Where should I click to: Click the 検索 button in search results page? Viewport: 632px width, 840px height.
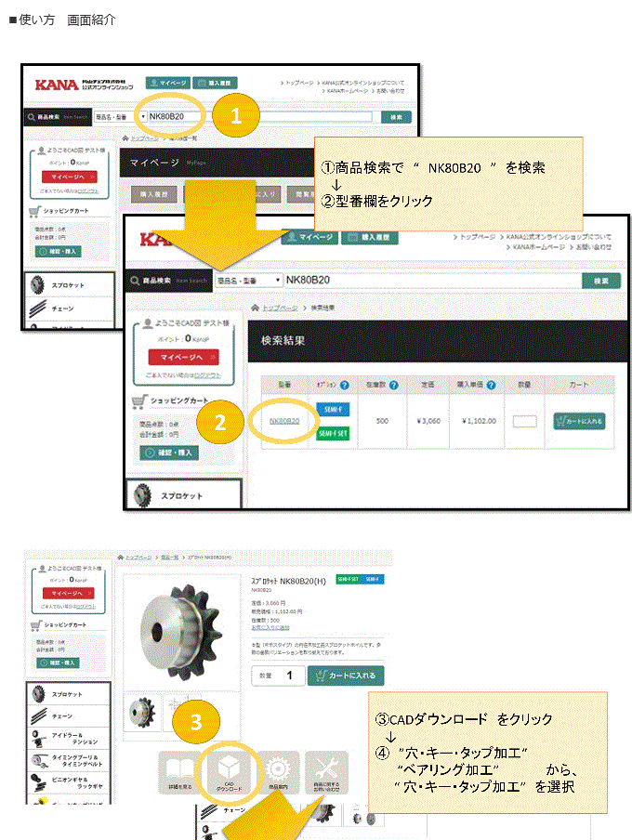click(x=601, y=281)
